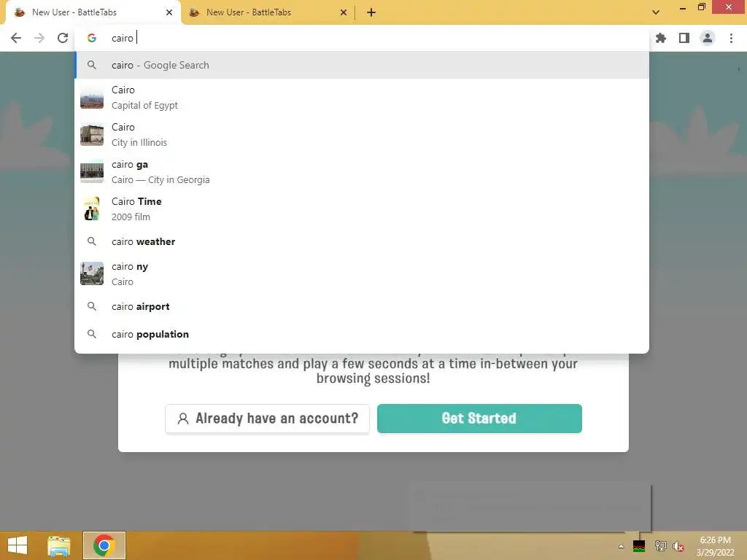Reload the current page
Screen dimensions: 747x560
point(63,38)
